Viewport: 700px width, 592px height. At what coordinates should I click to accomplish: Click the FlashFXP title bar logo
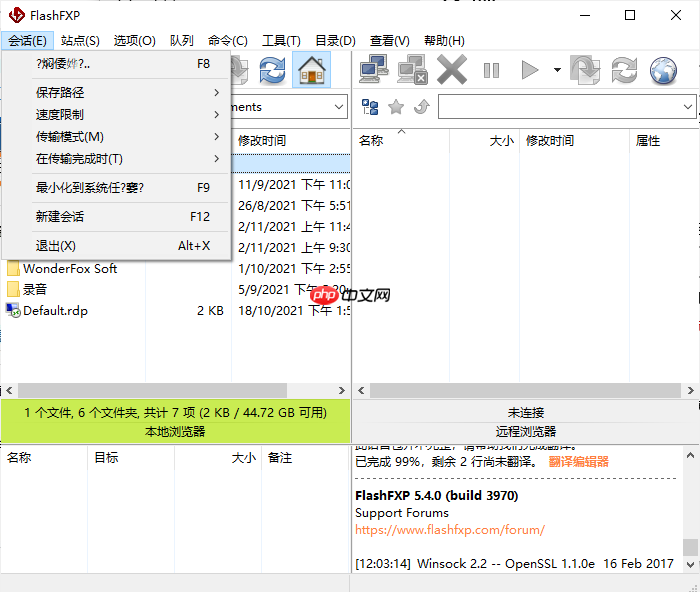point(17,15)
